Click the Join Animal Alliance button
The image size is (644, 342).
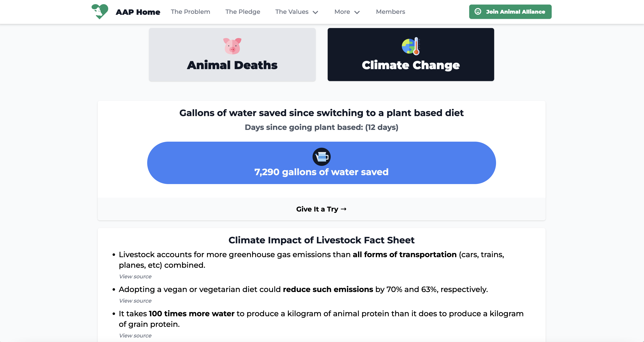[x=510, y=12]
